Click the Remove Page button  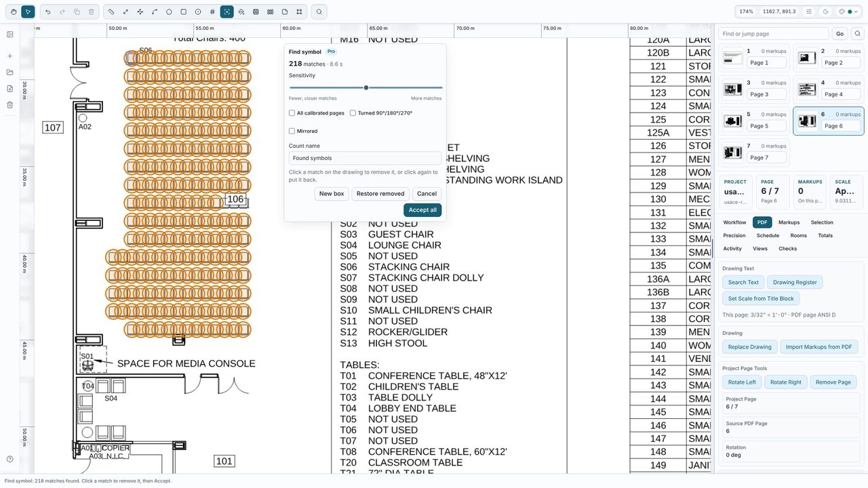point(833,382)
